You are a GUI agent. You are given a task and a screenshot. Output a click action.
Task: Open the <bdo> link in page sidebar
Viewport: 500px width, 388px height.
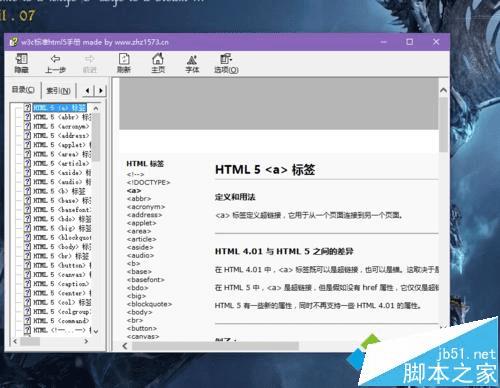(x=137, y=288)
